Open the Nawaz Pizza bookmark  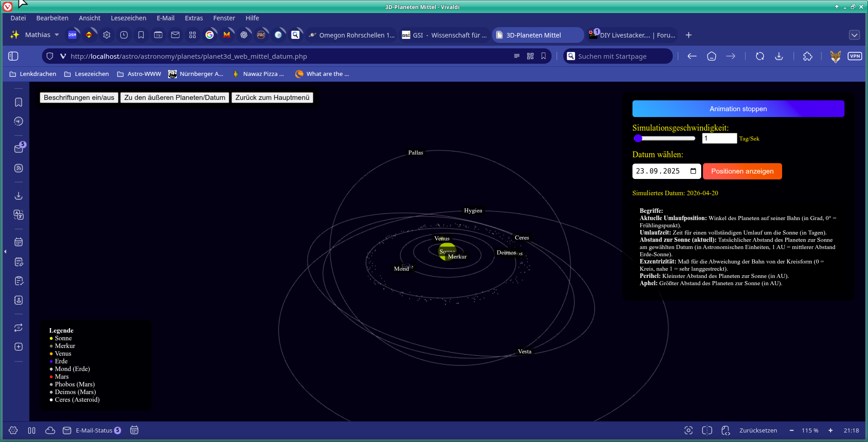258,74
